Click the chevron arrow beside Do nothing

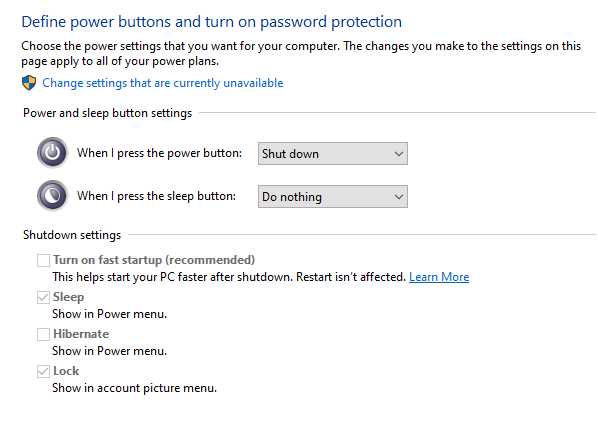399,197
